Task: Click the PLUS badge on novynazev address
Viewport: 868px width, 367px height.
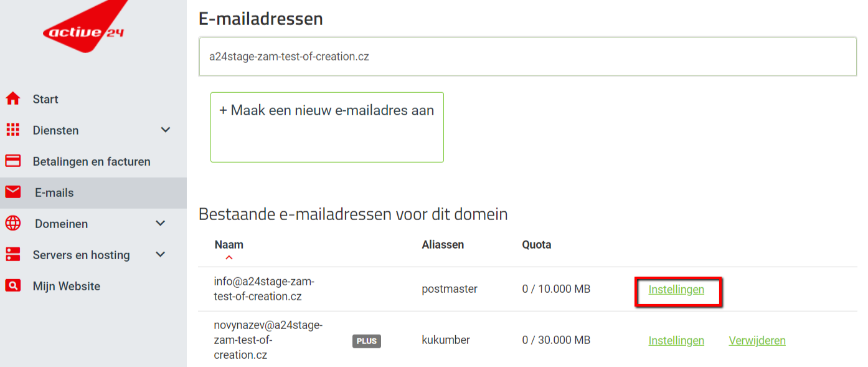Action: point(367,341)
